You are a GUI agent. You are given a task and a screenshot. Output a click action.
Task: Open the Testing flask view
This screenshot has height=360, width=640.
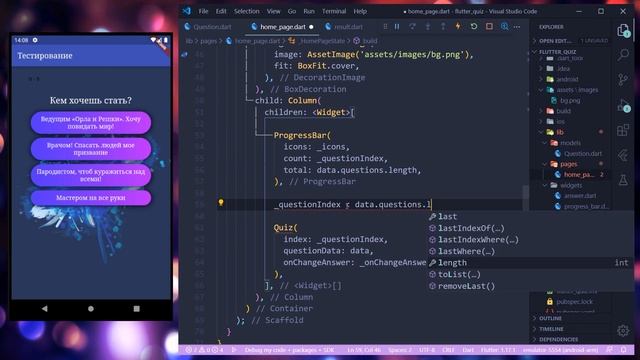pos(623,180)
